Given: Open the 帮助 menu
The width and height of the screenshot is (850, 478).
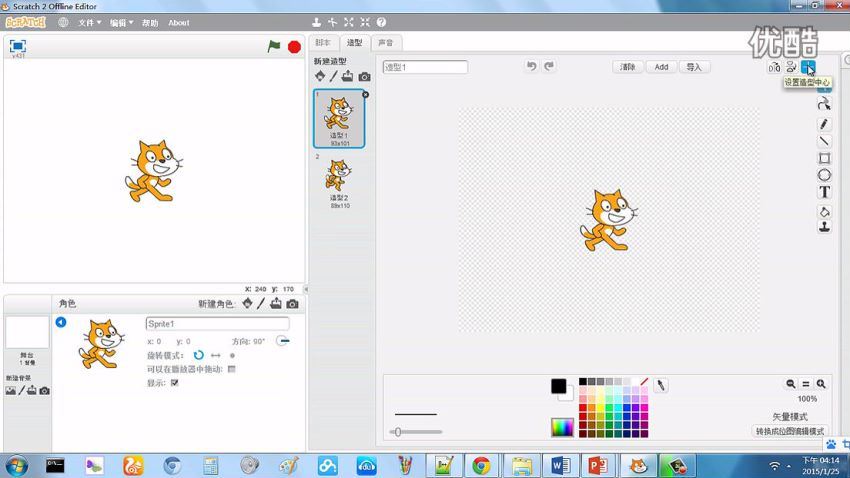Looking at the screenshot, I should point(150,23).
